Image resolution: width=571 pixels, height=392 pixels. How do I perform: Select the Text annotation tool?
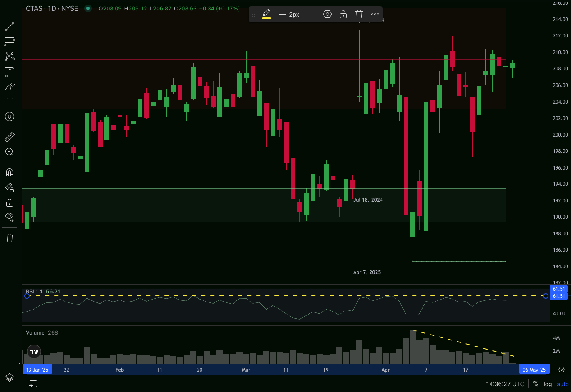pos(10,102)
